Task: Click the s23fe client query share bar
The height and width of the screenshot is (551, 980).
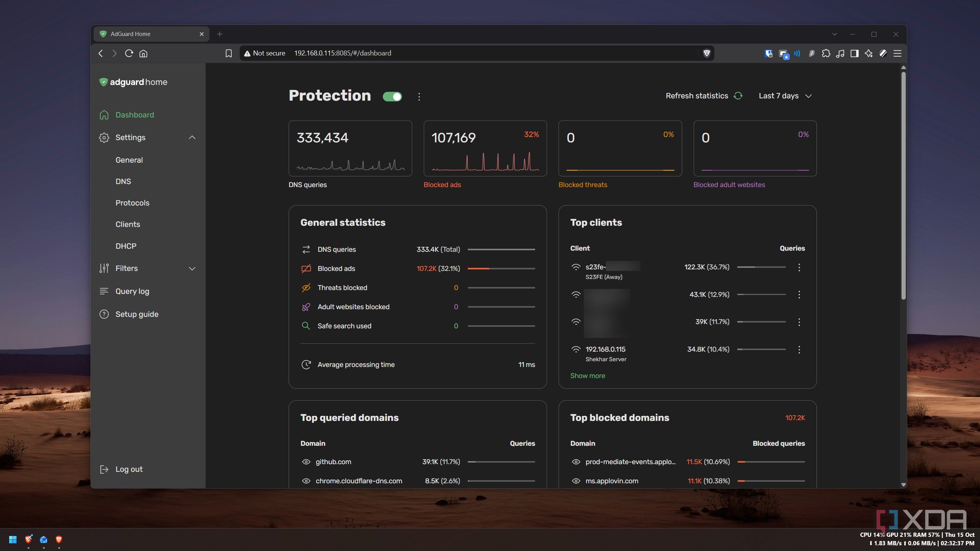Action: (x=761, y=267)
